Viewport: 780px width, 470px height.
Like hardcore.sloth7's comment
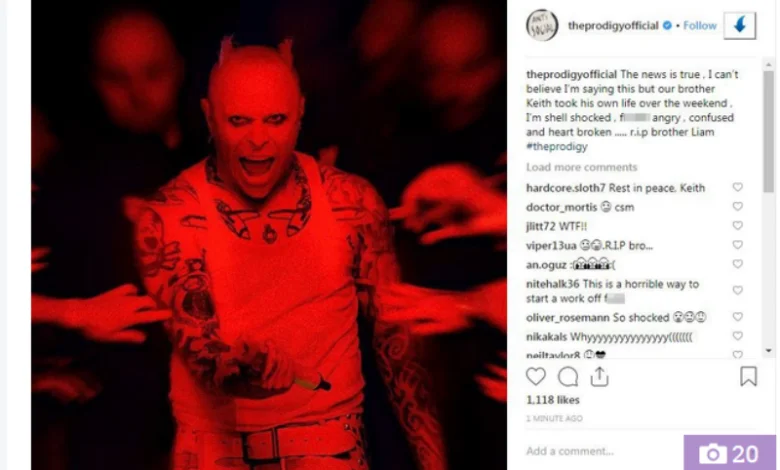click(738, 187)
